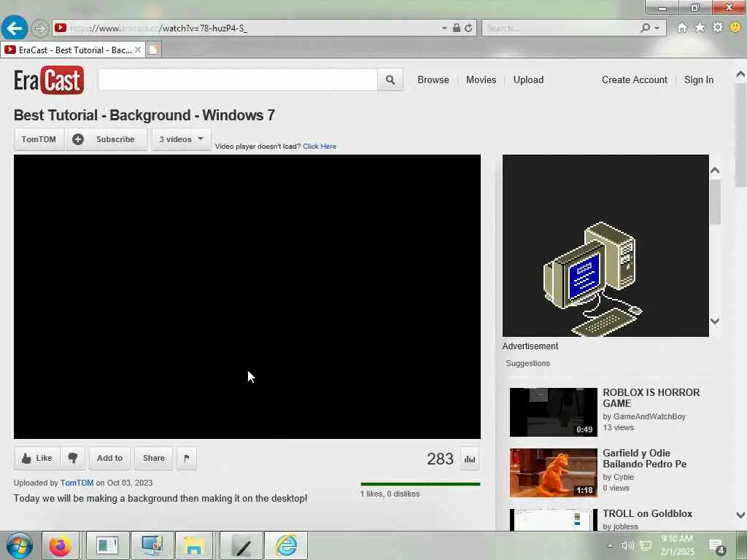This screenshot has height=560, width=747.
Task: Like the video with thumbs up button
Action: (36, 458)
